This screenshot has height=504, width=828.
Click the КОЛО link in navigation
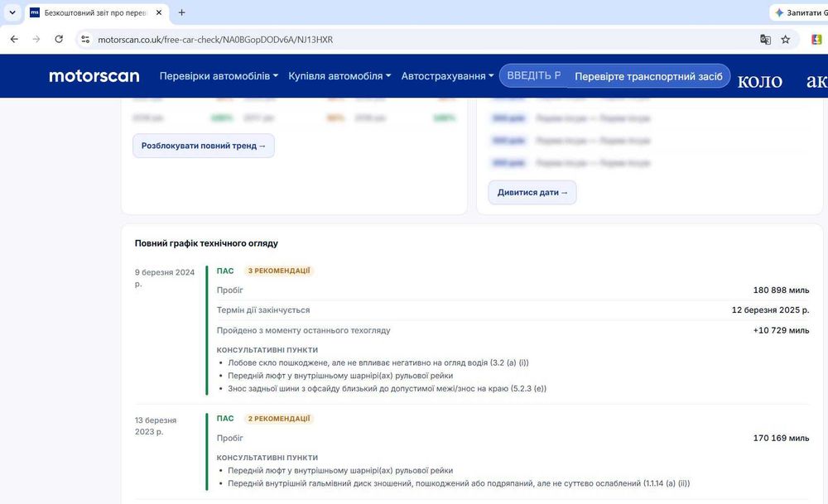(759, 81)
